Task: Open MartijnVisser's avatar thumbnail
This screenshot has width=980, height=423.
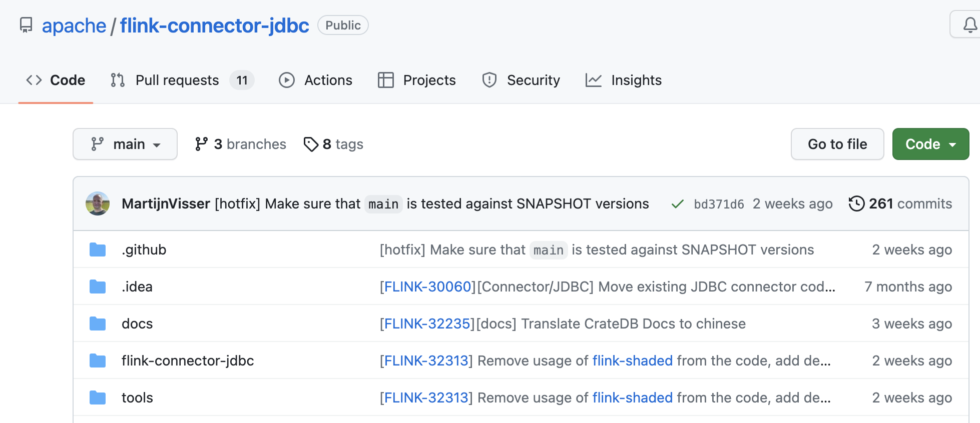Action: coord(98,203)
